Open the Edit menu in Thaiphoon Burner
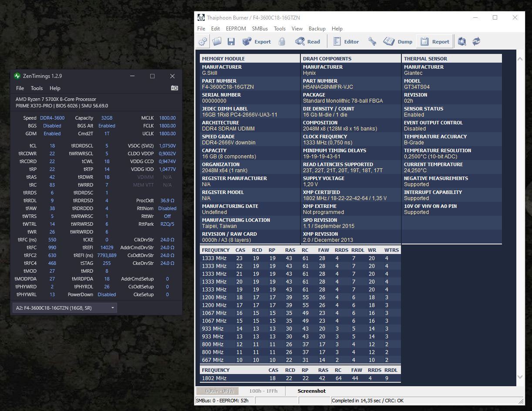Viewport: 532px width, 411px height. tap(215, 29)
